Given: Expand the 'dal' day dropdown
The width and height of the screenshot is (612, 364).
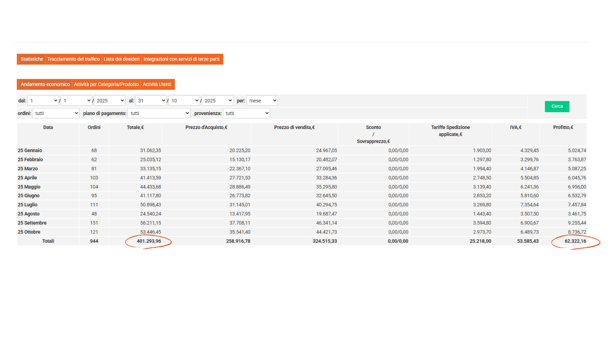Looking at the screenshot, I should point(43,101).
